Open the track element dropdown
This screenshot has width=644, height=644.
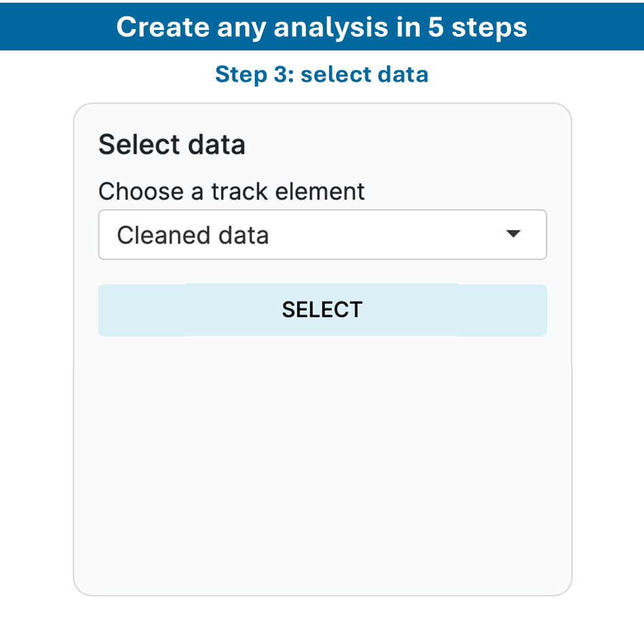[322, 234]
